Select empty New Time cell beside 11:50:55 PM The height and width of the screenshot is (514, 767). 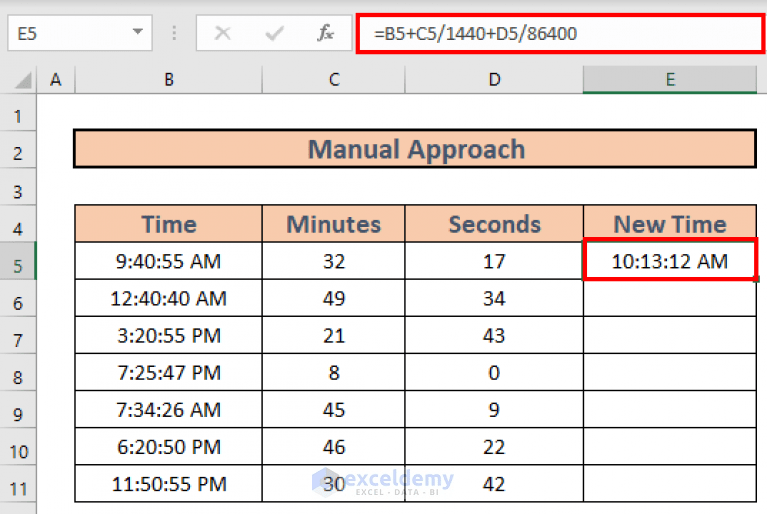(670, 484)
